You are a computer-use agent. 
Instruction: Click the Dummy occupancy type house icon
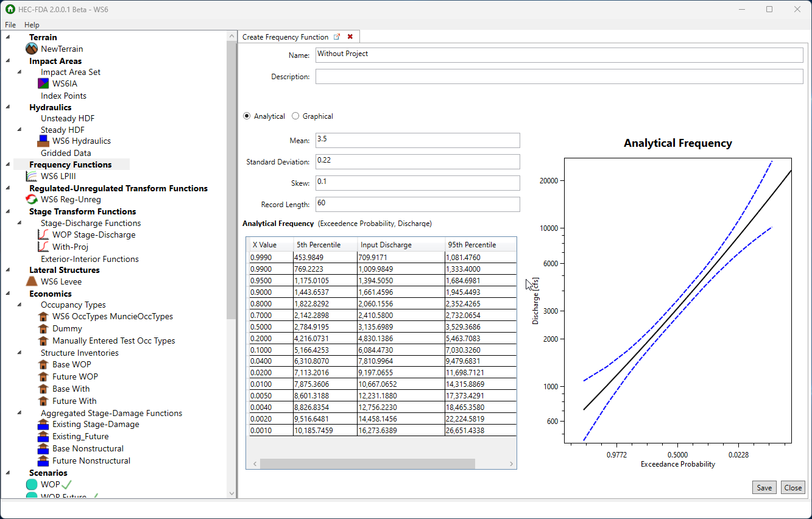point(43,328)
